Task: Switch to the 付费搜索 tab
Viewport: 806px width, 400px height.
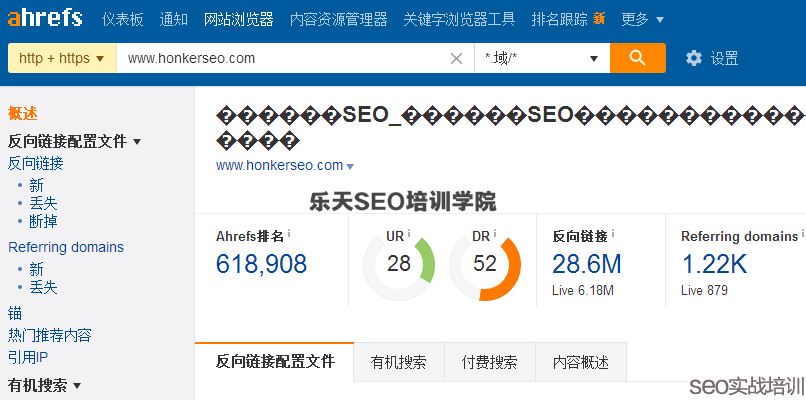Action: [490, 362]
